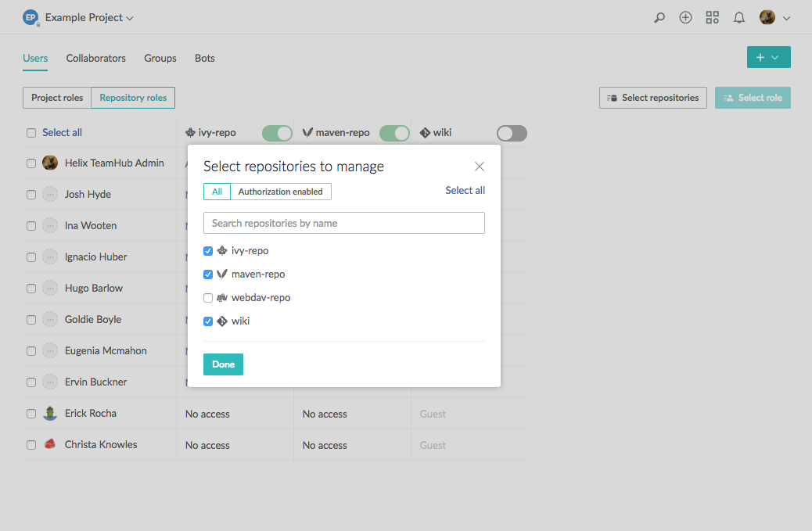Click Select all link in dialog

465,190
